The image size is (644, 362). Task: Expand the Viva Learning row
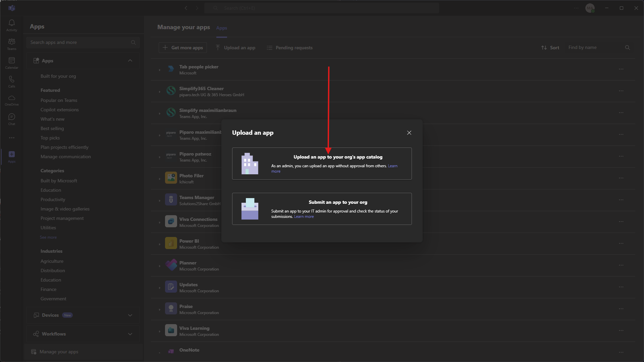160,331
